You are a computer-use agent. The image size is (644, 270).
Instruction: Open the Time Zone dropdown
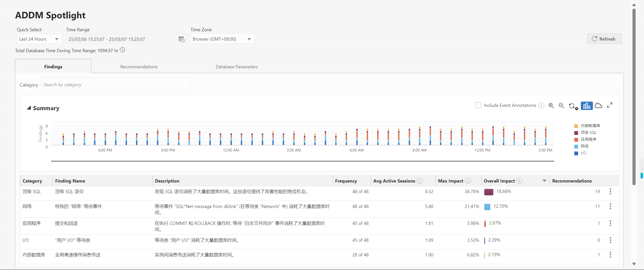click(x=222, y=39)
